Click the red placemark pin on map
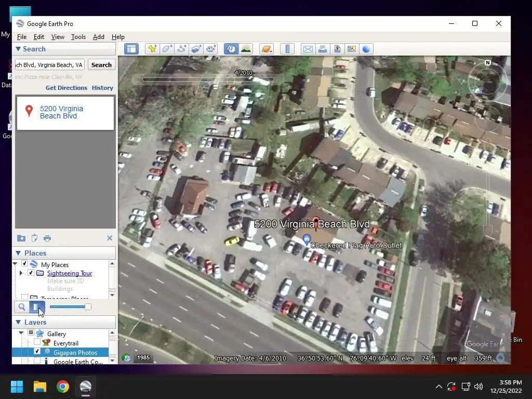This screenshot has width=532, height=399. point(316,223)
